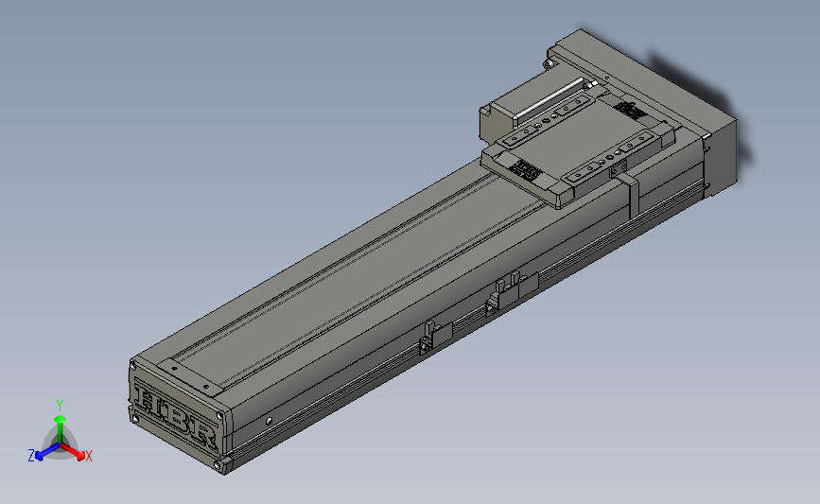Click the blue Z axis of the triad
The image size is (820, 504).
(x=47, y=452)
